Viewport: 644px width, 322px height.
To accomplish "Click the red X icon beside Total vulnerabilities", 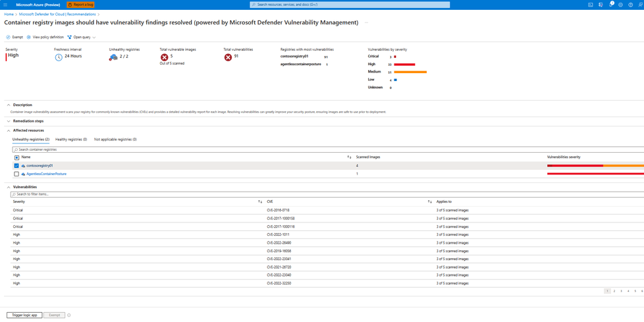I will [228, 57].
